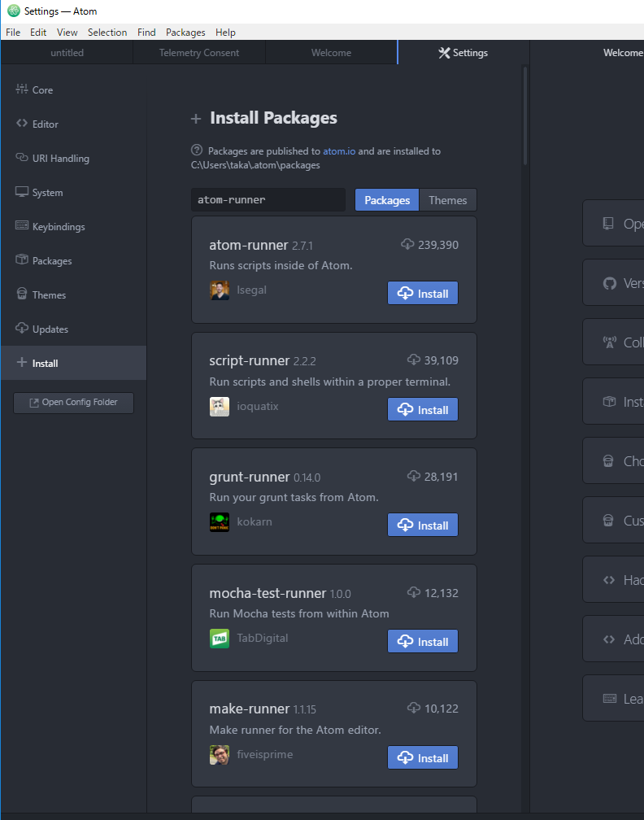Image resolution: width=644 pixels, height=820 pixels.
Task: Open Help menu
Action: click(x=225, y=33)
